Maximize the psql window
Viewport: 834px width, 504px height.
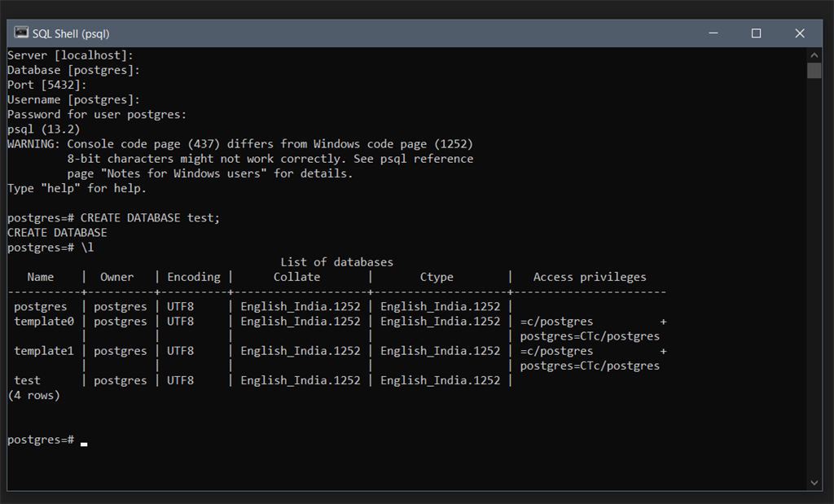point(756,33)
